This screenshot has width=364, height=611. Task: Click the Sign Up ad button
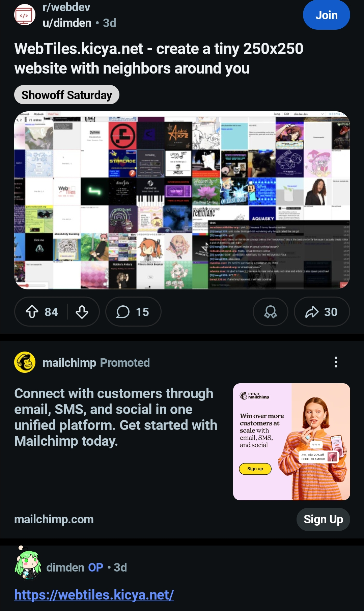click(323, 519)
